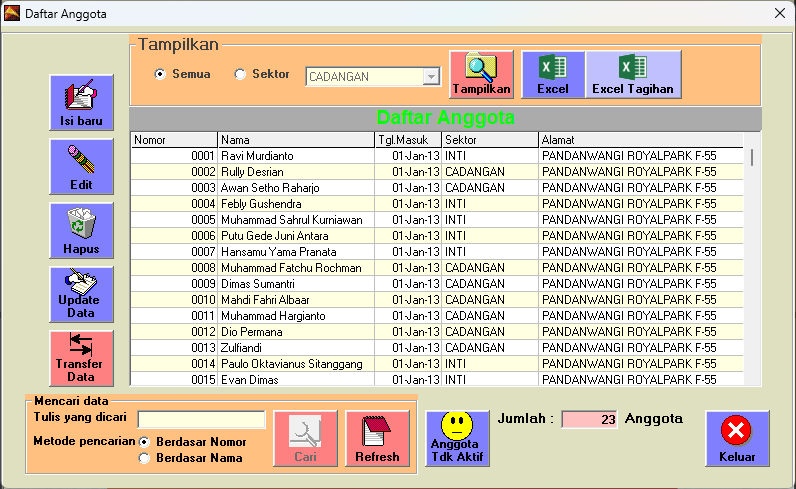Image resolution: width=796 pixels, height=489 pixels.
Task: Select the row for Rully Desrian
Action: (x=437, y=172)
